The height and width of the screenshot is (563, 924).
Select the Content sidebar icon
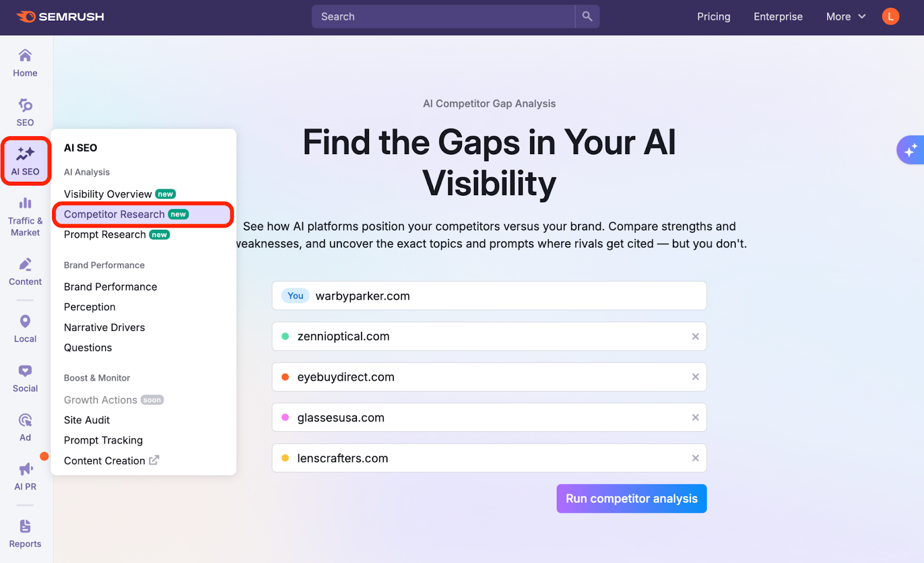(25, 271)
